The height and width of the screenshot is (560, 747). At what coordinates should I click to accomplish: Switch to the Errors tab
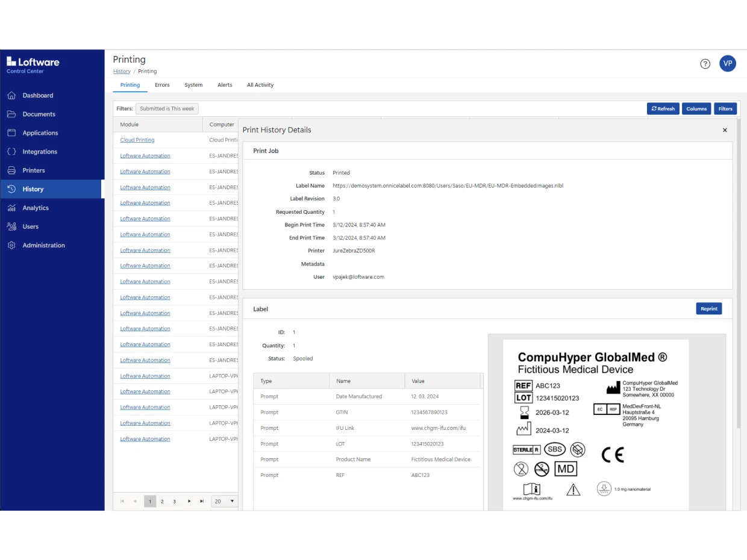(x=162, y=85)
